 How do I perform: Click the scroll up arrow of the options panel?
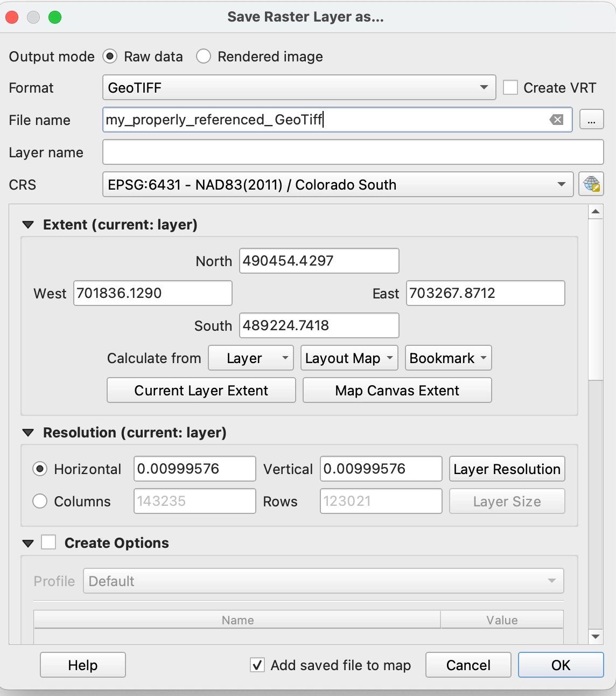pyautogui.click(x=596, y=212)
